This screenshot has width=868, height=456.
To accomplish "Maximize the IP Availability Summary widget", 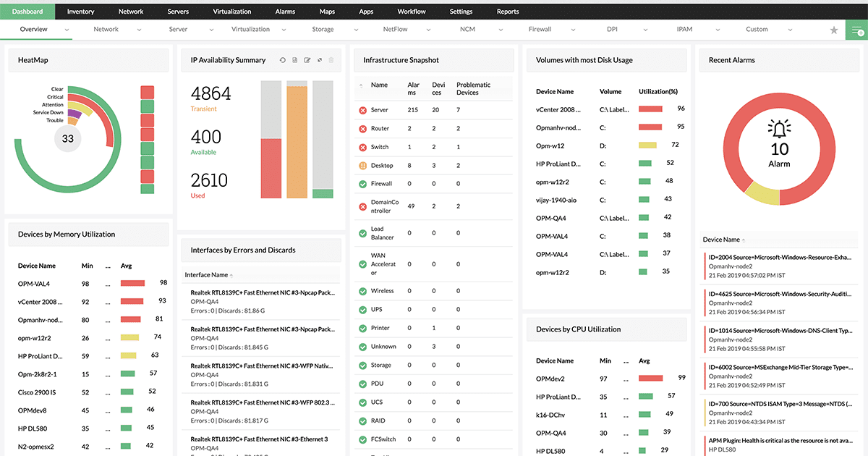I will 320,60.
